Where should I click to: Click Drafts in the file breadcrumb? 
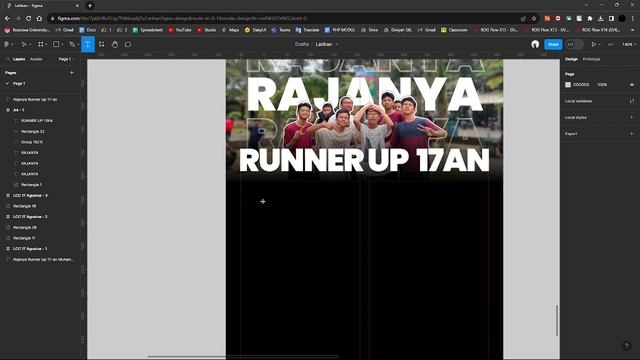(x=302, y=44)
